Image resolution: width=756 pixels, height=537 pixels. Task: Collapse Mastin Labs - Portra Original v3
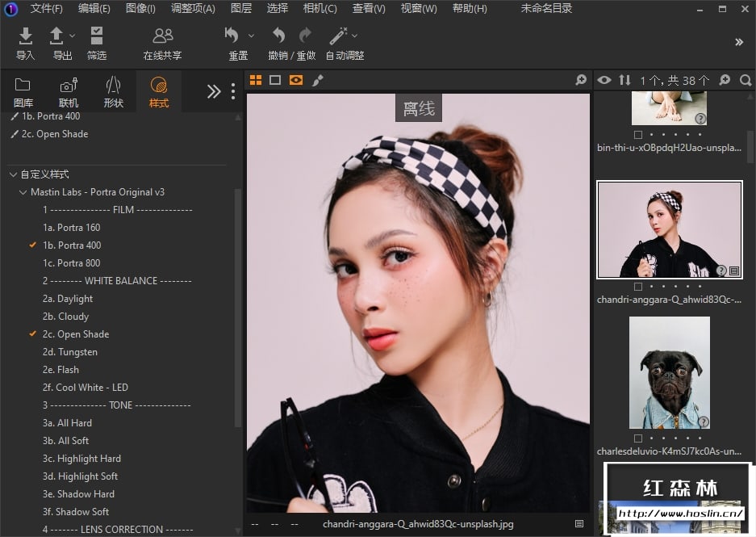click(x=23, y=192)
